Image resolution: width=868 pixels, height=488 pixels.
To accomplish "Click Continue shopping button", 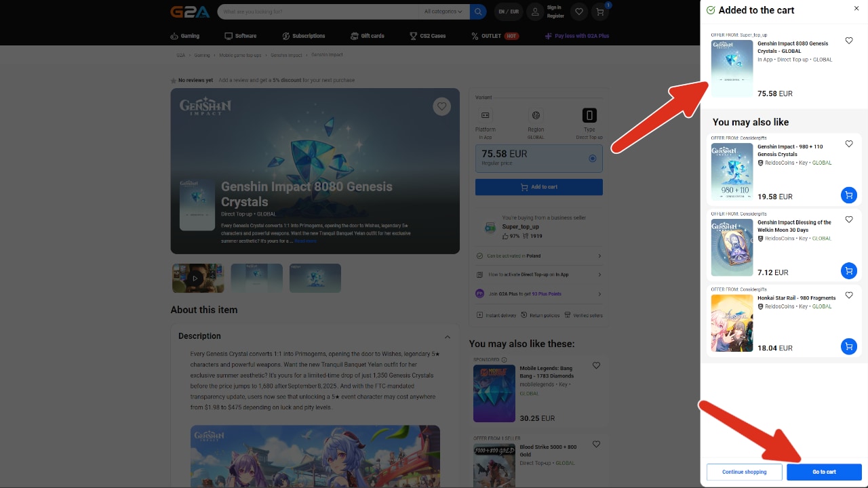I will [x=744, y=472].
